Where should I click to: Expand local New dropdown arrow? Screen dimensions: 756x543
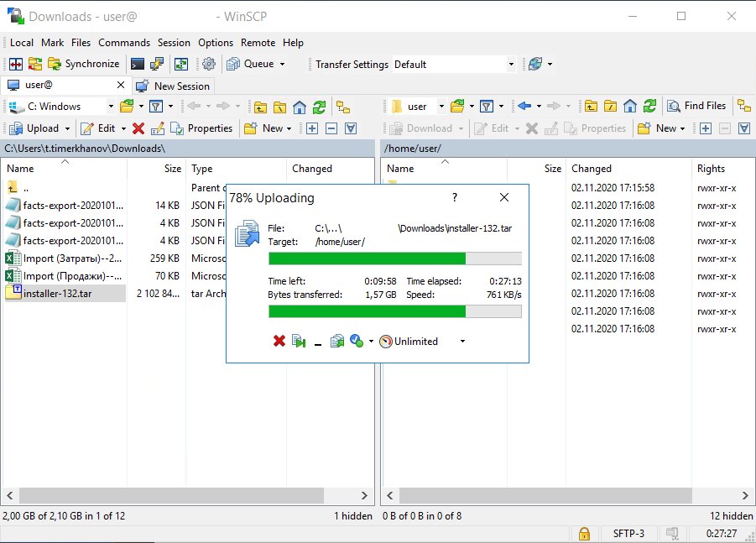click(289, 128)
